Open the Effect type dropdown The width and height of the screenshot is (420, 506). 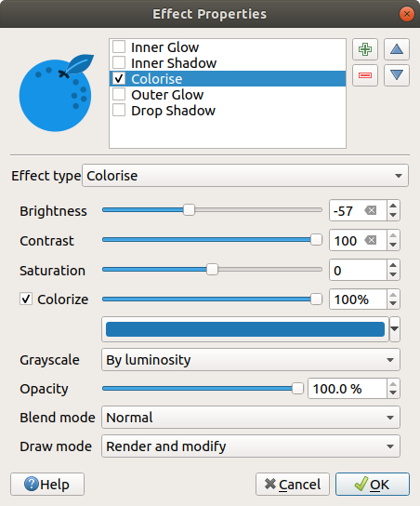245,176
